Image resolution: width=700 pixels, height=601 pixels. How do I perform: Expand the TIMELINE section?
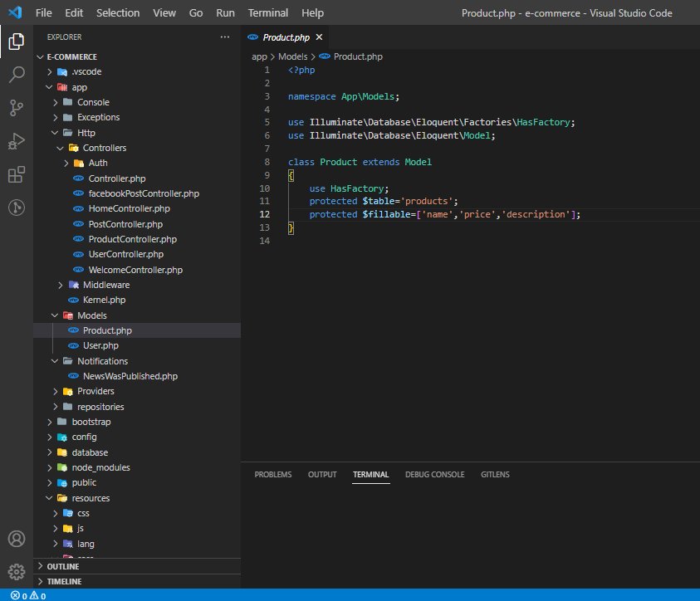click(x=64, y=581)
